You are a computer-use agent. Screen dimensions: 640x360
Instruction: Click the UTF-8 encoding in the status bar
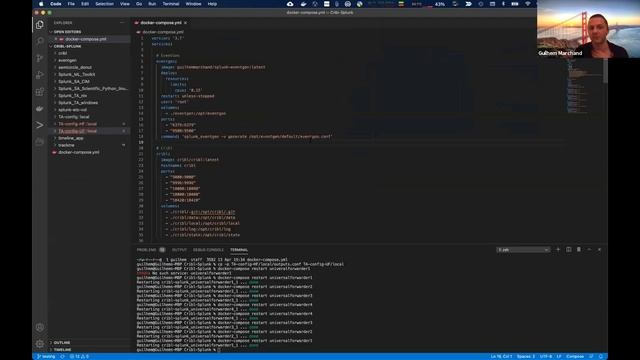coord(546,356)
